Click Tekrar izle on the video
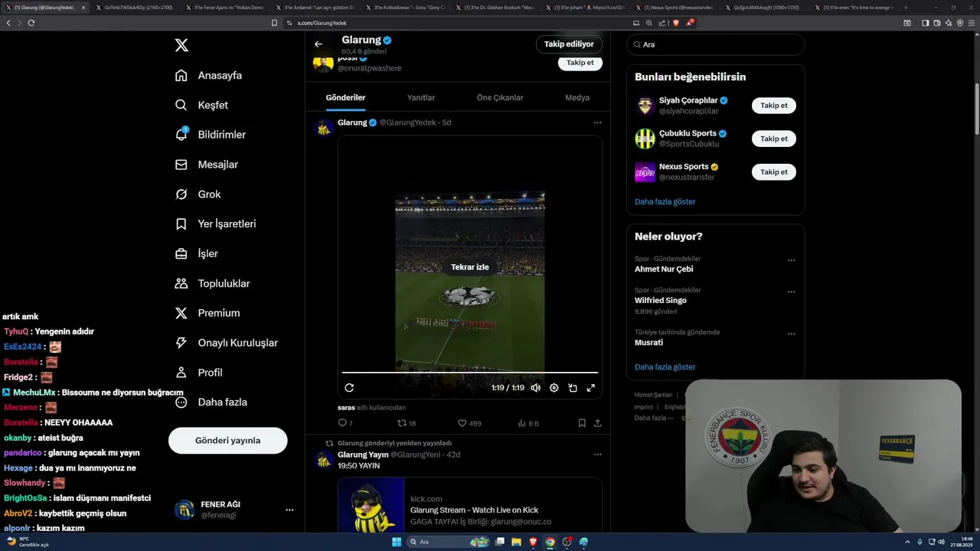 pos(469,267)
